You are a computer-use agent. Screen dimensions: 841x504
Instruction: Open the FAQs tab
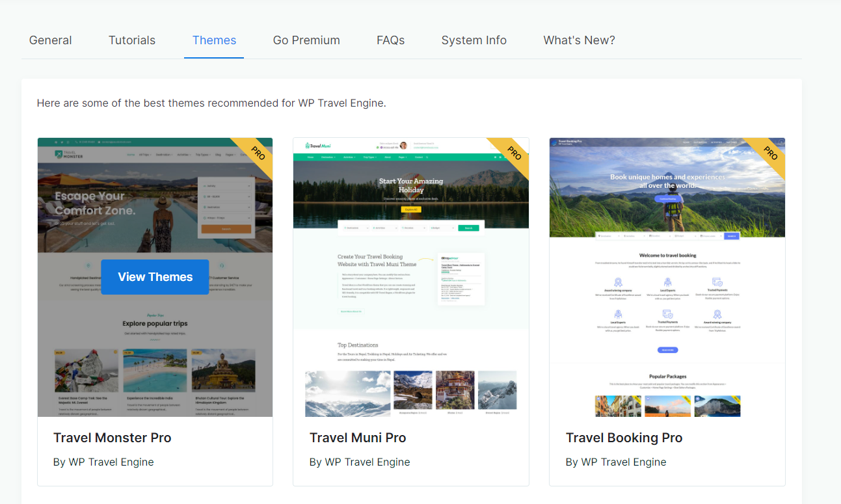pos(390,40)
